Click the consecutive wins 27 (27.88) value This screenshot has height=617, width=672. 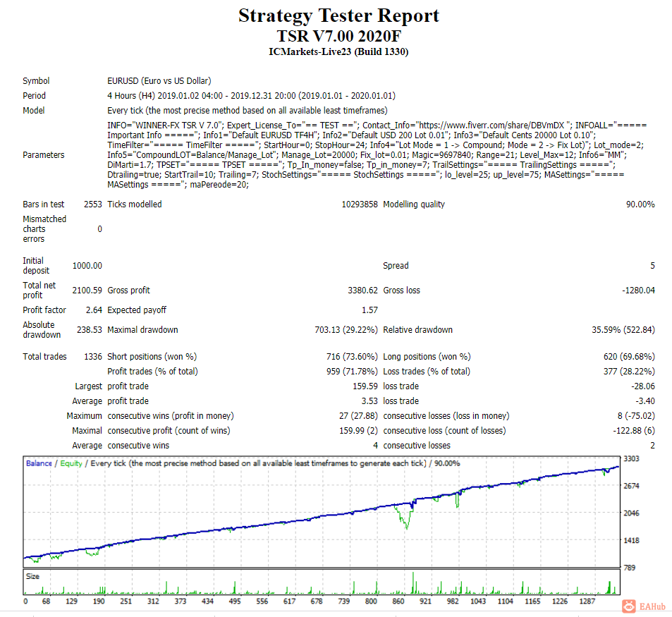tap(358, 416)
